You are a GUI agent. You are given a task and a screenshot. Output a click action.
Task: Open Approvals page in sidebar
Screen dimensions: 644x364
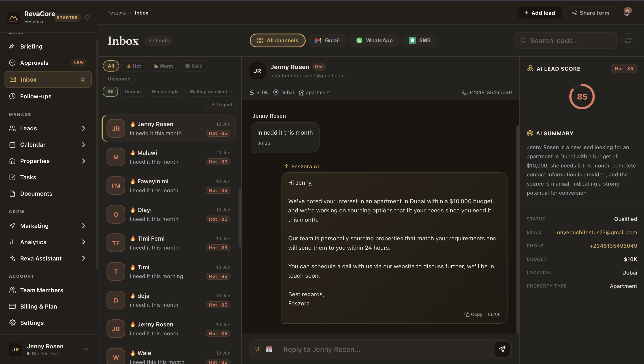click(x=48, y=63)
